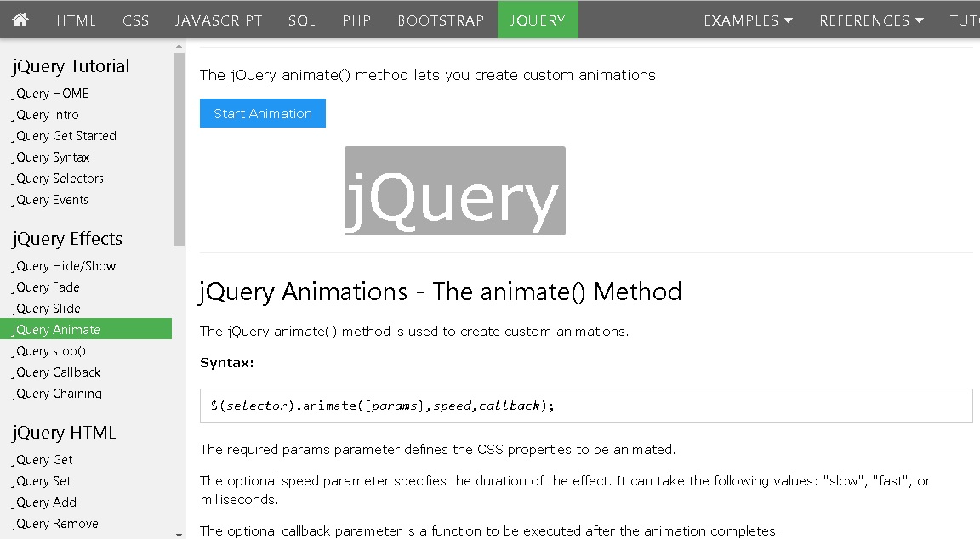Click the gray jQuery animation box

pos(455,190)
